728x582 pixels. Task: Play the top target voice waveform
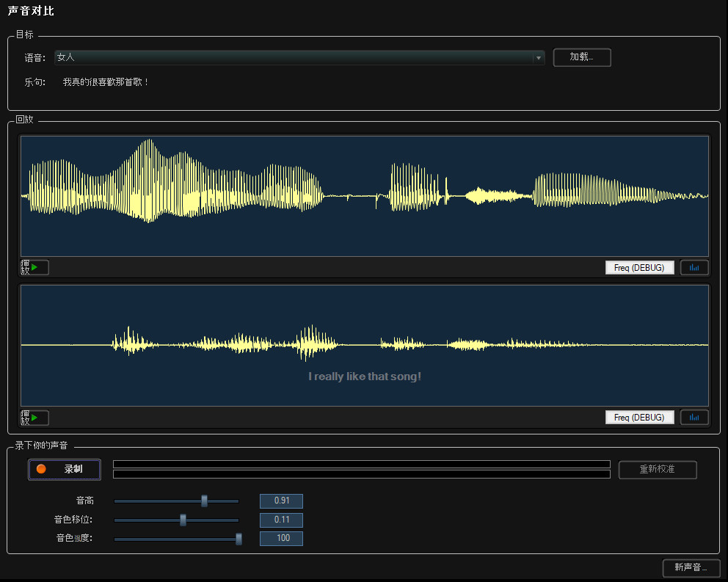34,267
